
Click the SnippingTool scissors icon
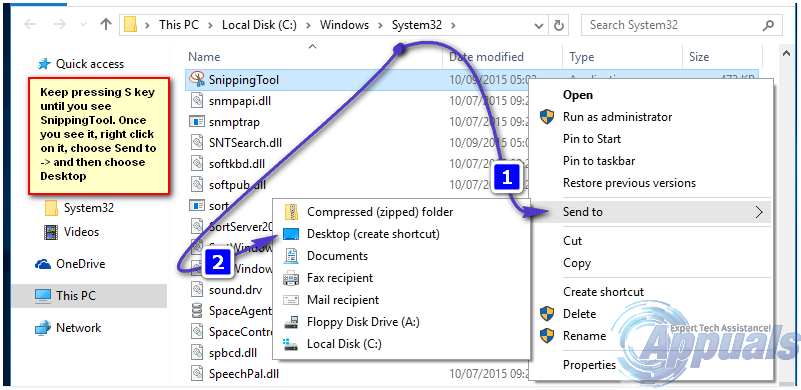[x=196, y=79]
